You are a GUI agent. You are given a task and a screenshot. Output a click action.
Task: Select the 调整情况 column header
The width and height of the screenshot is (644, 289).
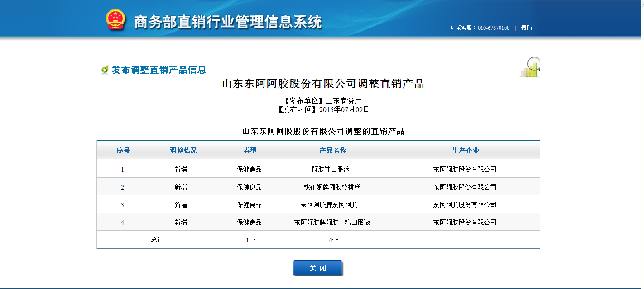click(x=183, y=151)
